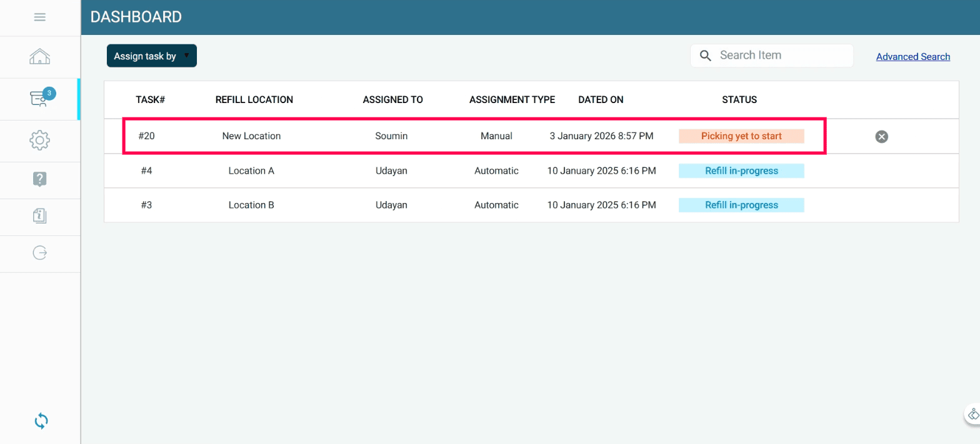
Task: Click the STATUS column header
Action: click(739, 100)
